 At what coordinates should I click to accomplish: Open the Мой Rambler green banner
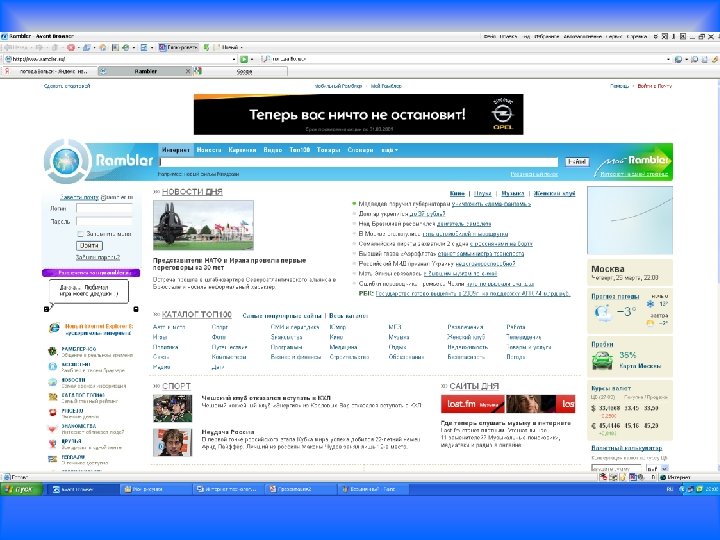click(633, 162)
